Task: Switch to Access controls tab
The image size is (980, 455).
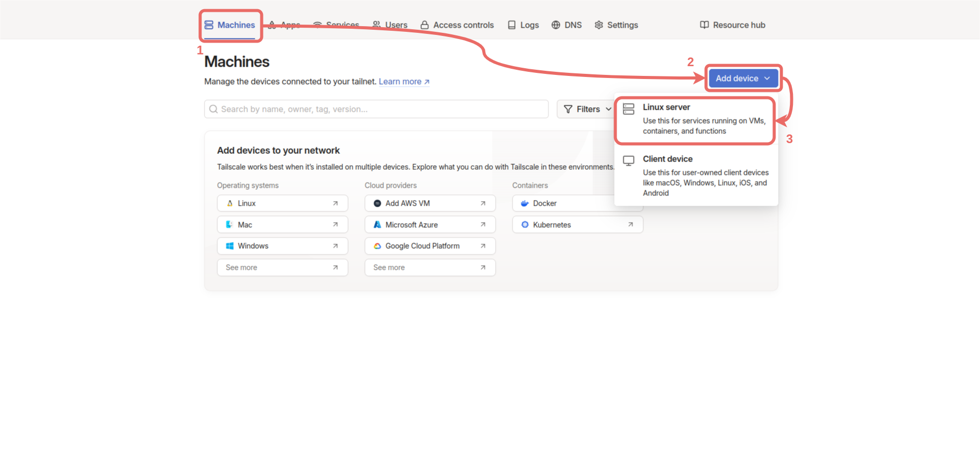Action: [457, 25]
